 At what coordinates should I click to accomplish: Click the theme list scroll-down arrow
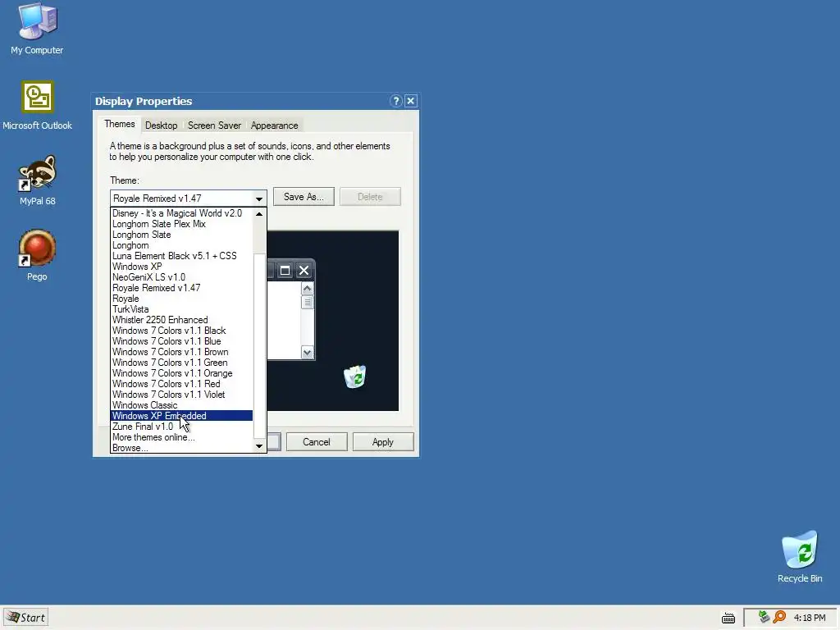259,445
